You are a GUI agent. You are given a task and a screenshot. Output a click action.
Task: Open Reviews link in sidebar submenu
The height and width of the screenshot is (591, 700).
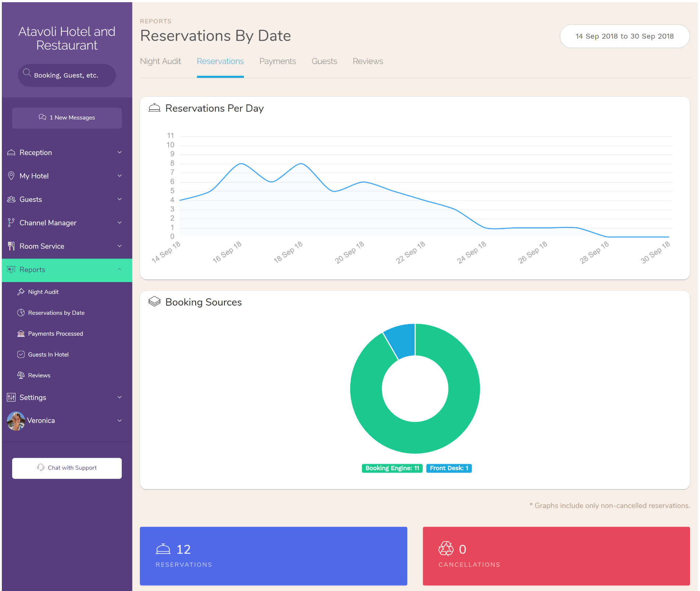pos(39,375)
